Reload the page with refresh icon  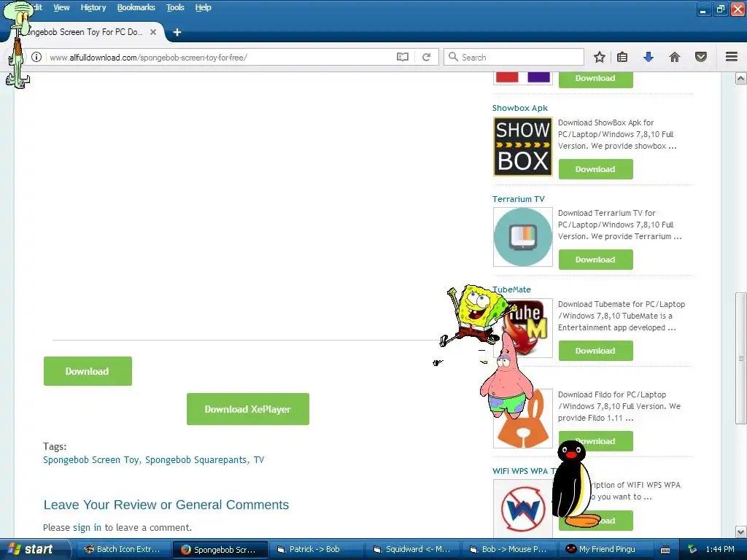(x=426, y=57)
